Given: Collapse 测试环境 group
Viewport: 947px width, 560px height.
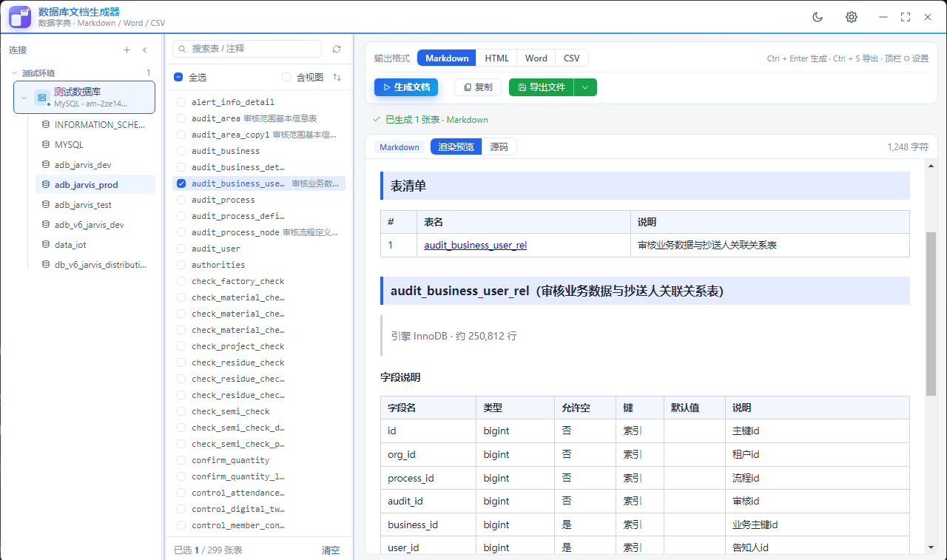Looking at the screenshot, I should [x=15, y=73].
